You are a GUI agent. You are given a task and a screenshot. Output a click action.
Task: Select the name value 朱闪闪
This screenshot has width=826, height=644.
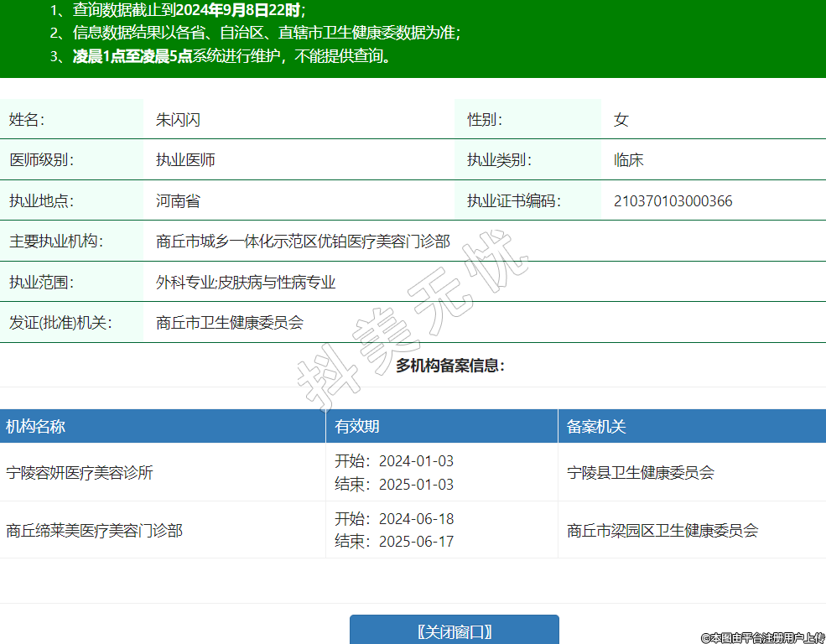(178, 120)
